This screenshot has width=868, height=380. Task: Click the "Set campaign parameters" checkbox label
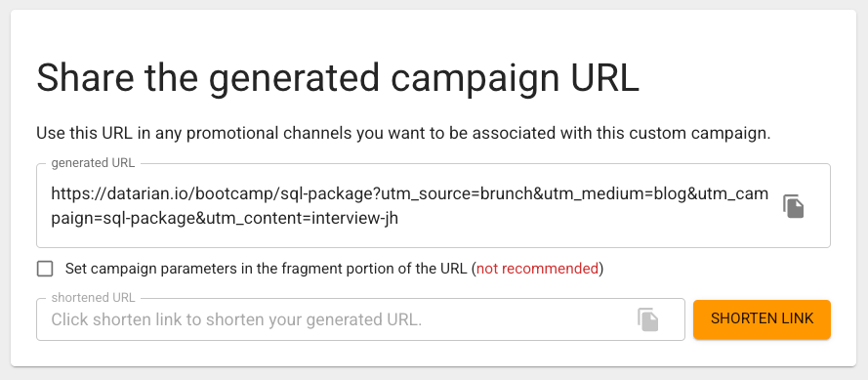coord(334,270)
